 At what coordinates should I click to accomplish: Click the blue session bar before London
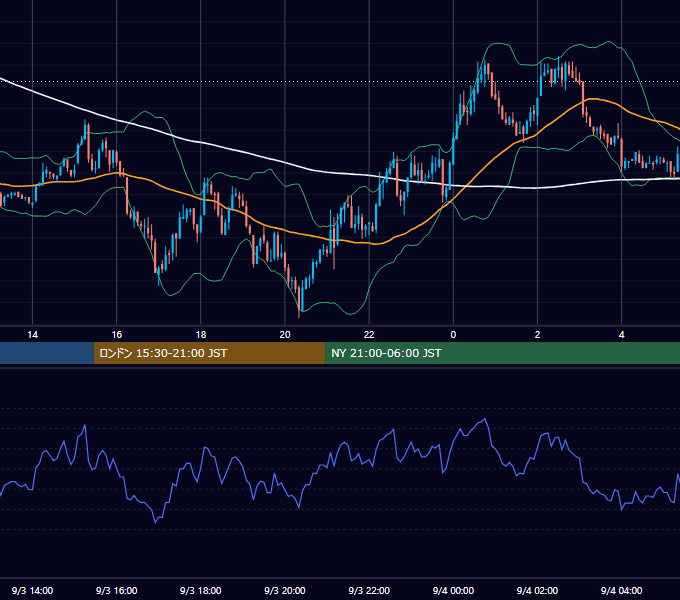(x=47, y=353)
